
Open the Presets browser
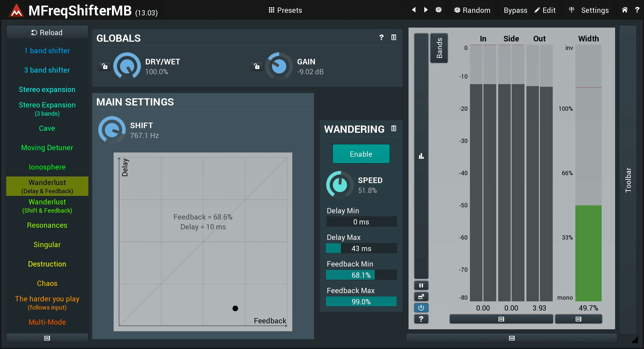pyautogui.click(x=285, y=10)
